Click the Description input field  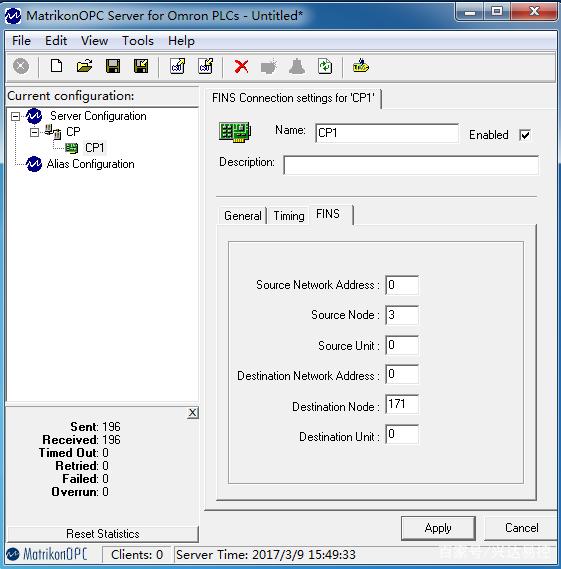coord(411,165)
